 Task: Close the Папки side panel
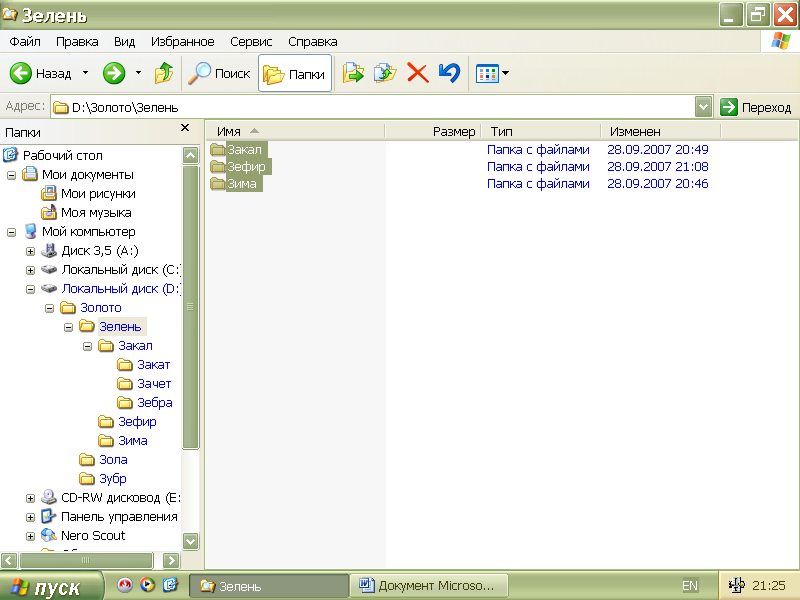coord(184,128)
